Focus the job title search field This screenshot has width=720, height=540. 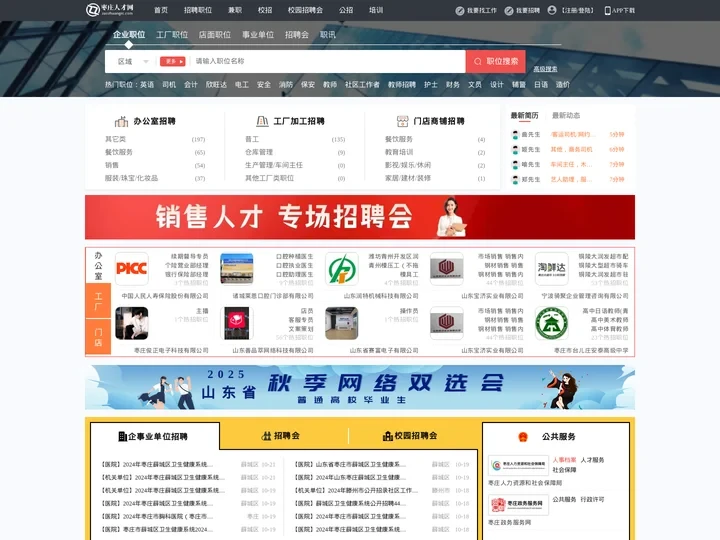(328, 61)
